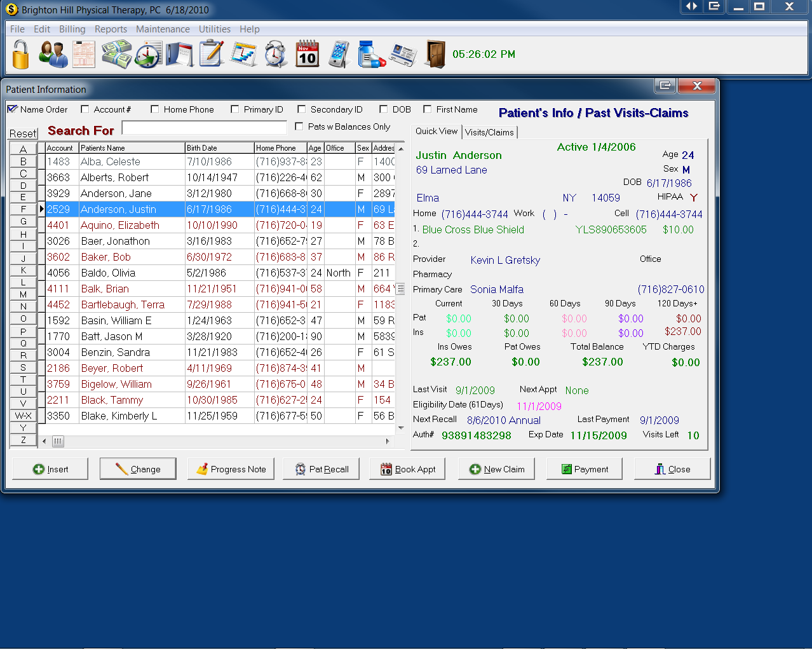Click in the Search For text field
Screen dimensions: 812x649
tap(204, 128)
